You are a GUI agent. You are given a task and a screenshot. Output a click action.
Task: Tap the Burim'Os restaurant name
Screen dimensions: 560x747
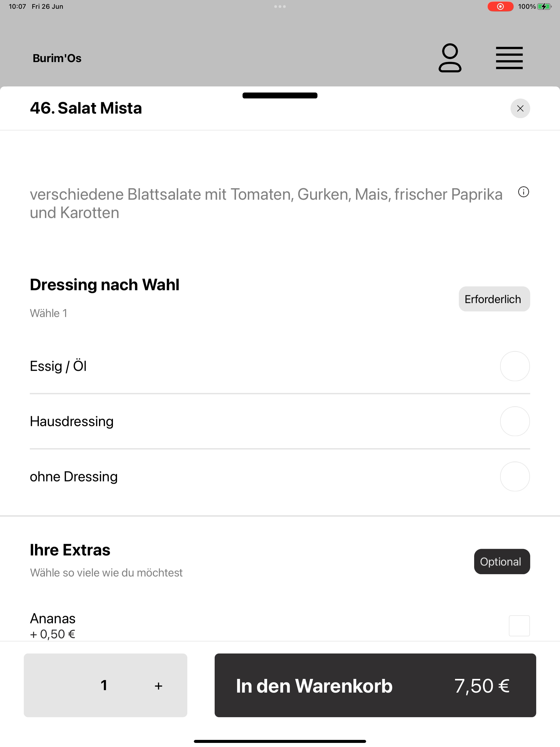57,58
